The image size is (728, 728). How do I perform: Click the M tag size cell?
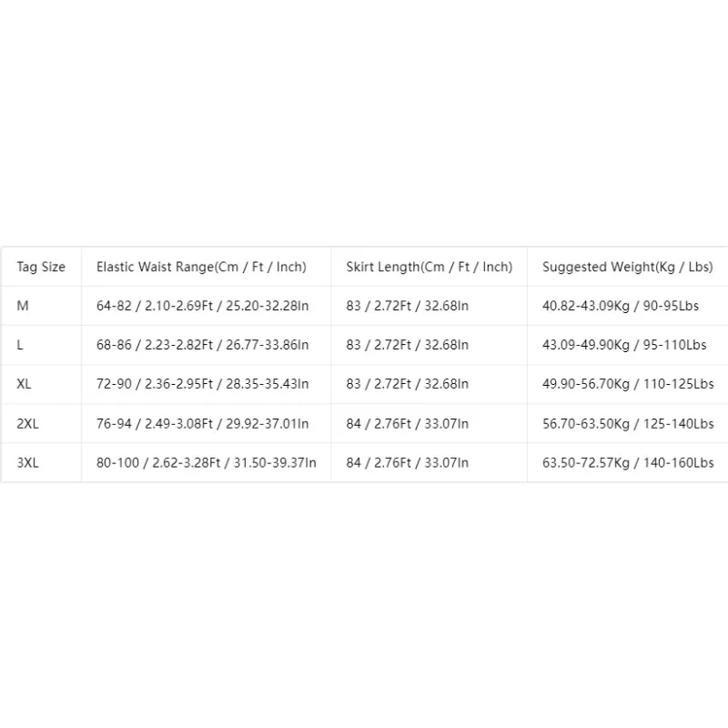coord(41,306)
